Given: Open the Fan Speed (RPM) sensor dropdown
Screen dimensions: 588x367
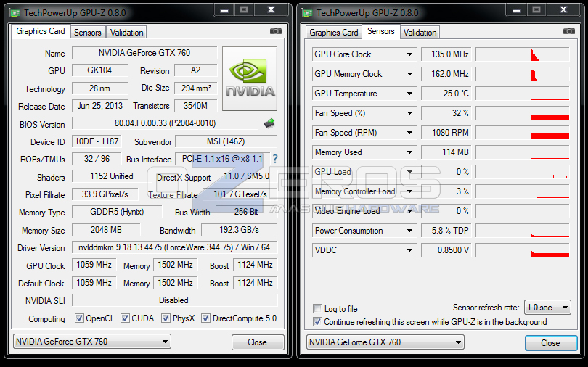Looking at the screenshot, I should point(409,133).
